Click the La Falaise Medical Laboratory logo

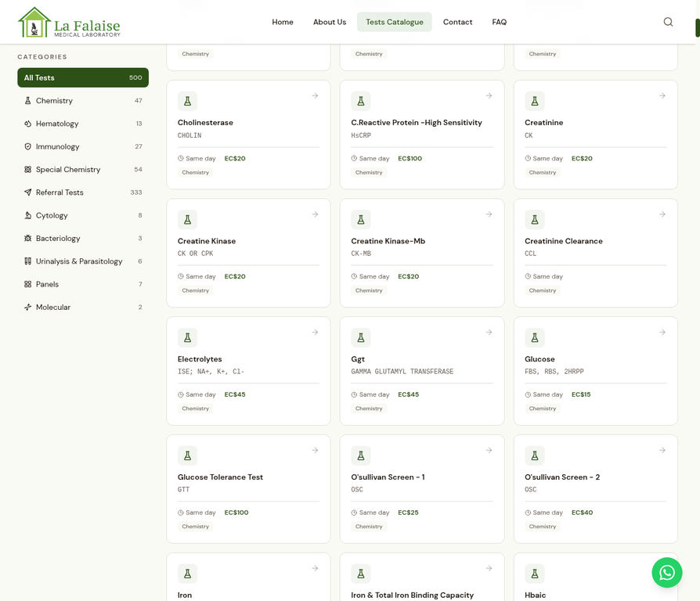69,23
